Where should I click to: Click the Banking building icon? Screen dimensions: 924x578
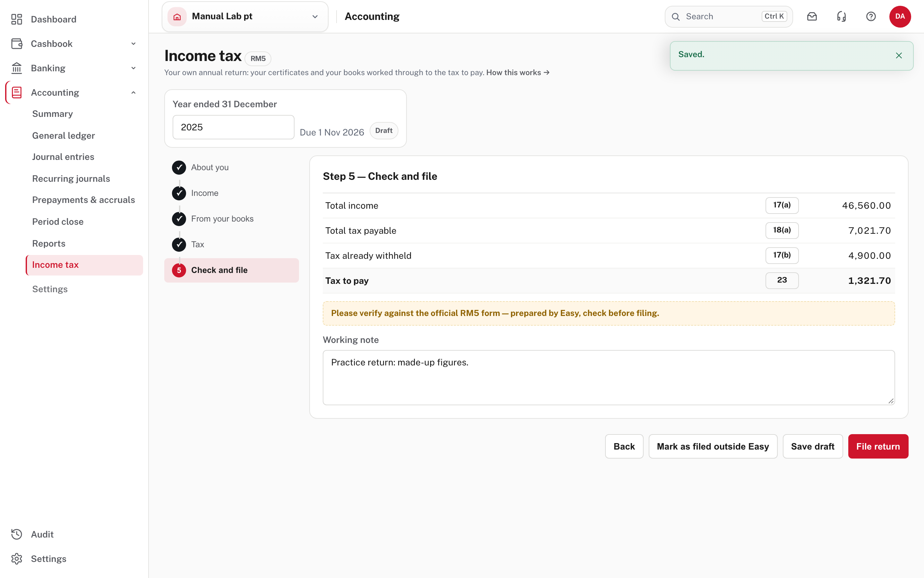pos(16,68)
